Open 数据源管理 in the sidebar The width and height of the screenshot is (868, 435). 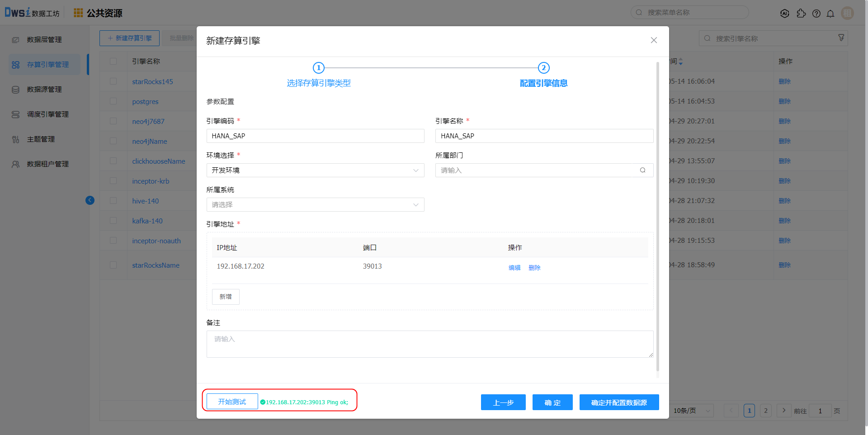pyautogui.click(x=44, y=90)
